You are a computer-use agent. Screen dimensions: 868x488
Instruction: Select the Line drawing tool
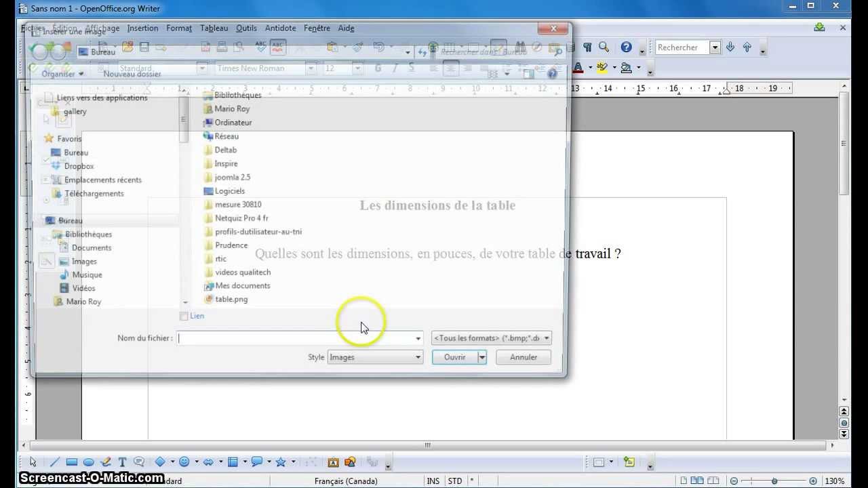(54, 462)
